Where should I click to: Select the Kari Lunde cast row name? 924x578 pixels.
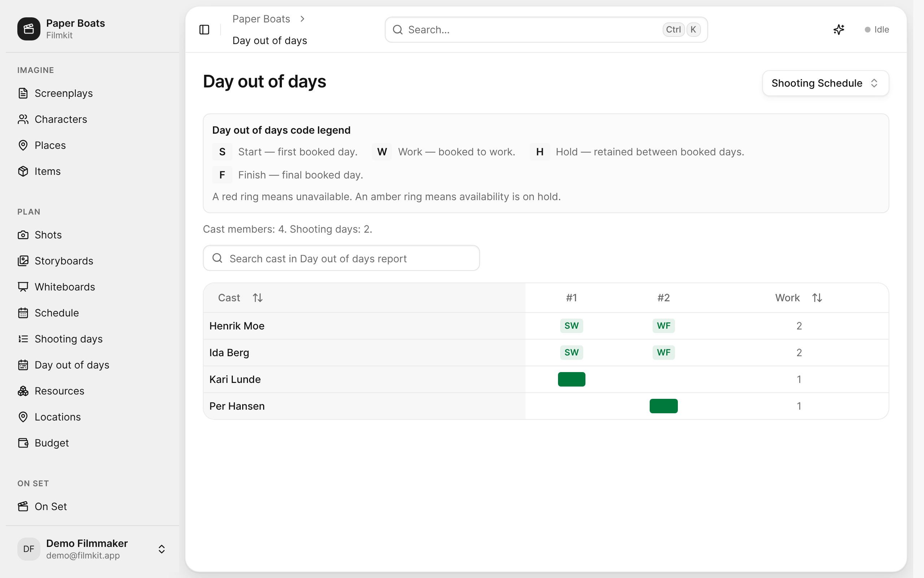pos(235,379)
